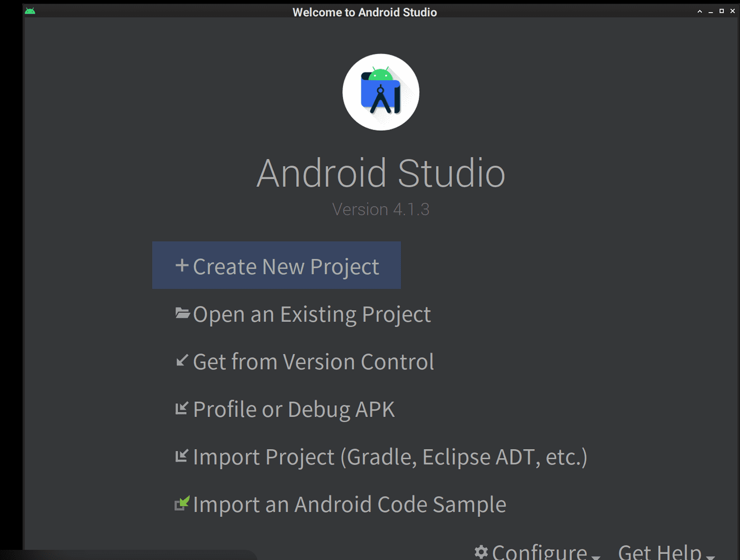
Task: Click the Version 4.1.3 text
Action: coord(381,209)
